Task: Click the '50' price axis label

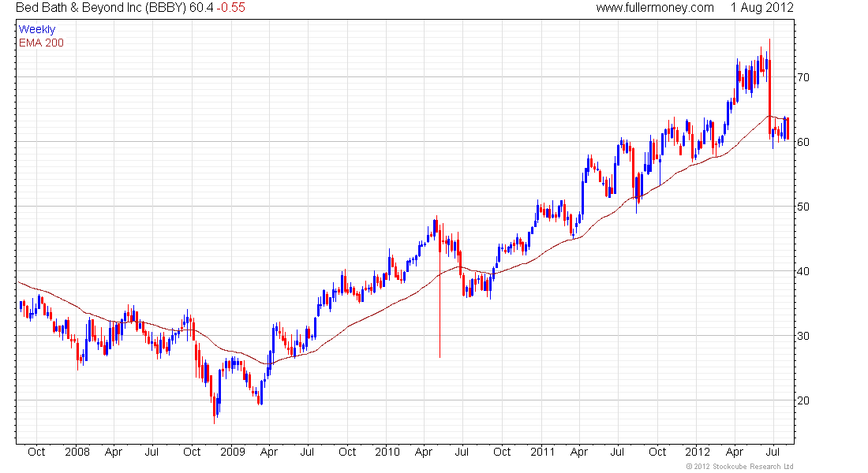Action: point(803,207)
